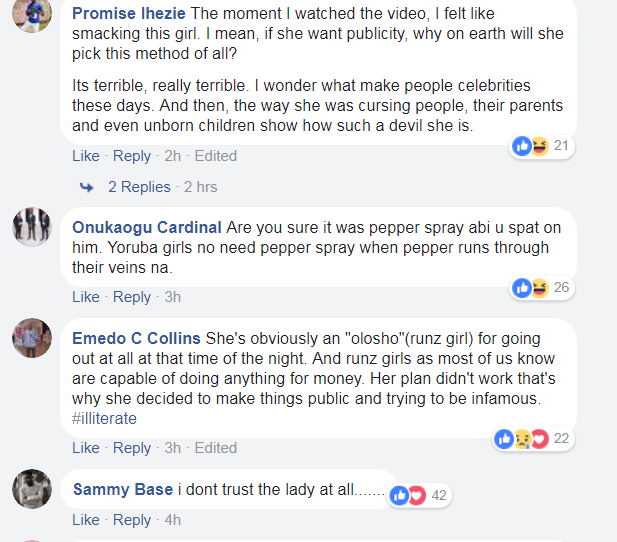The width and height of the screenshot is (617, 542).
Task: Visit Onukaogu Cardinal's profile via name
Action: 147,227
